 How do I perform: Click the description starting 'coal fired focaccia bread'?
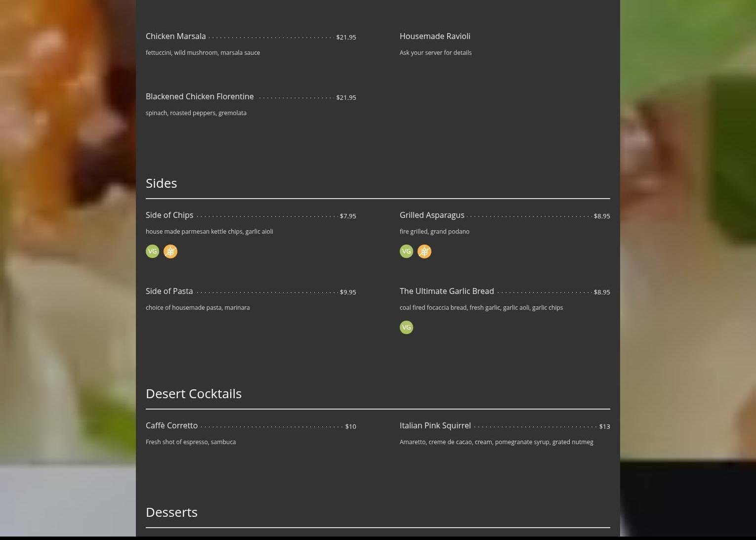[x=481, y=307]
